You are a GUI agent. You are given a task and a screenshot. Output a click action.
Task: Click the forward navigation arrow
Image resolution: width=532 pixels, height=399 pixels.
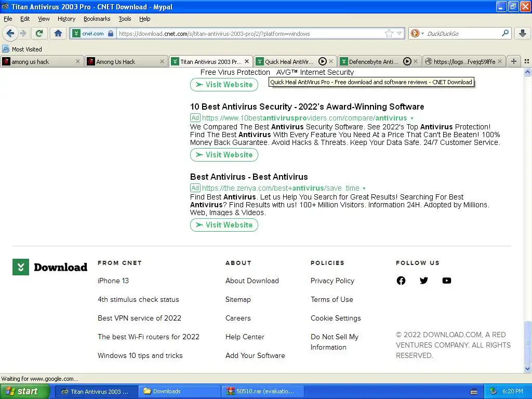23,33
